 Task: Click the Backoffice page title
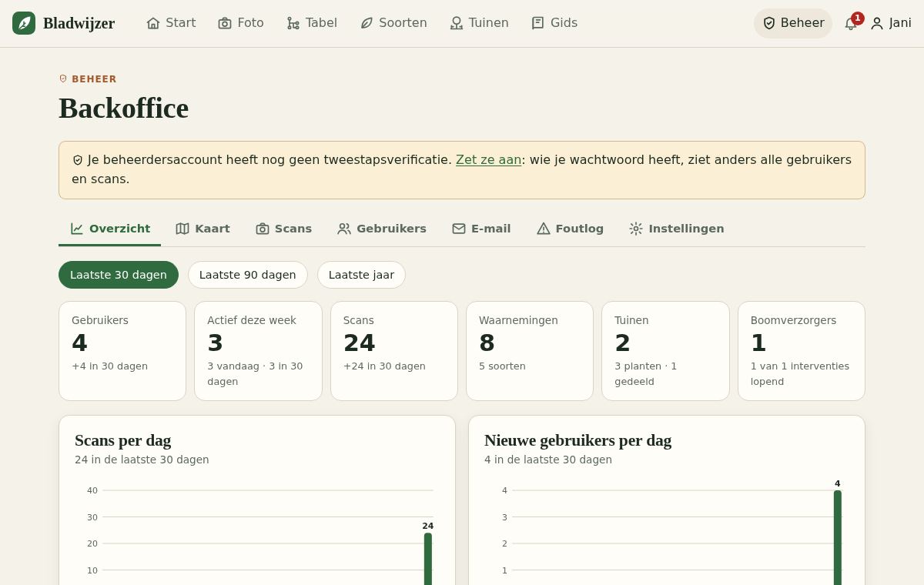(123, 109)
